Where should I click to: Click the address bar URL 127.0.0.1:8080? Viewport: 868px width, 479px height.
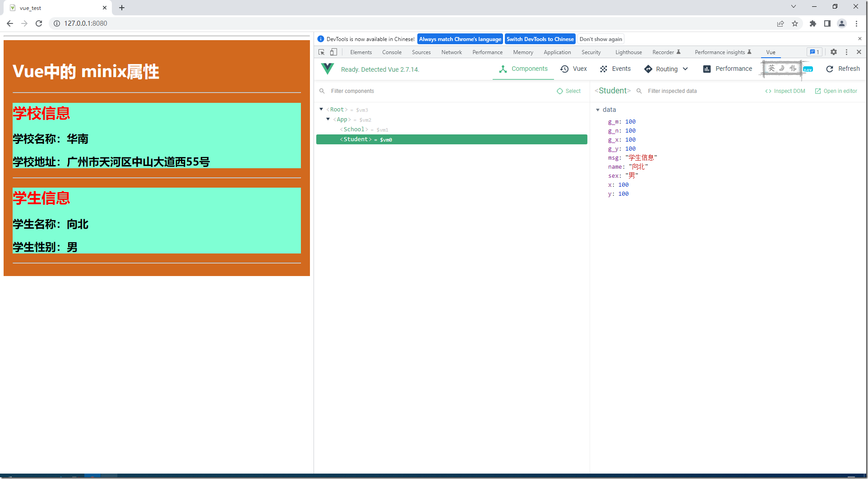[86, 23]
